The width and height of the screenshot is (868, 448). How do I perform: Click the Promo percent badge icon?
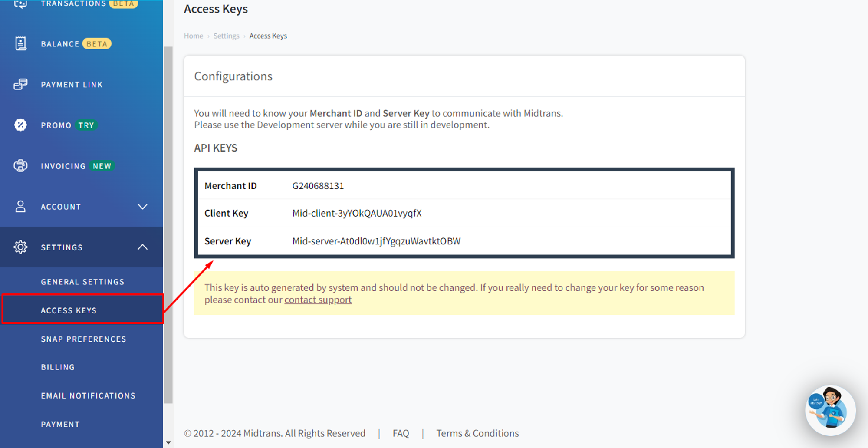point(20,125)
